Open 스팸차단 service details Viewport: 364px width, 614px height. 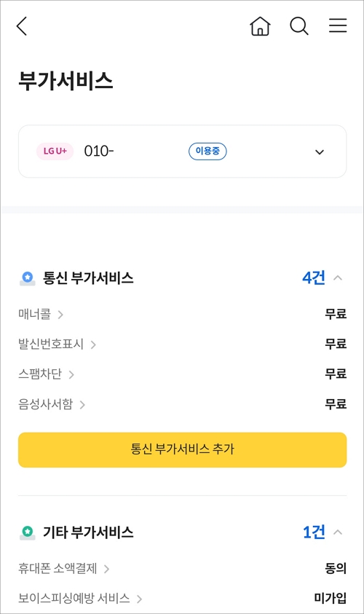46,374
